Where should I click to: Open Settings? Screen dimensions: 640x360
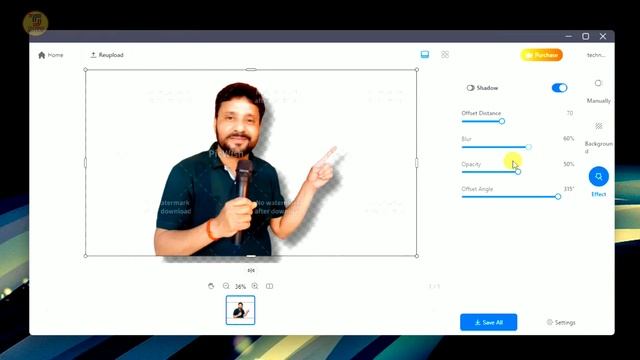[561, 322]
